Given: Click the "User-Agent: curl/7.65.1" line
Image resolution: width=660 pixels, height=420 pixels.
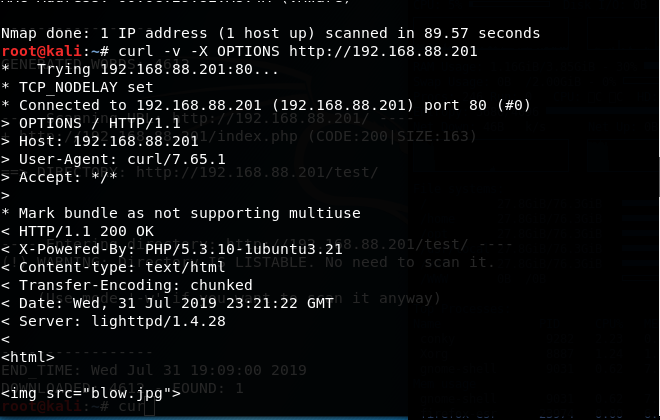Looking at the screenshot, I should [113, 159].
